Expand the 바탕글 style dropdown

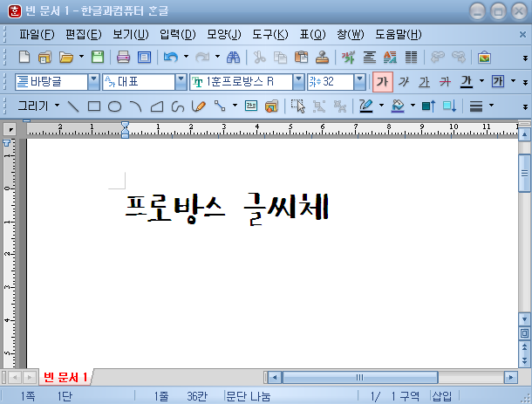point(93,82)
